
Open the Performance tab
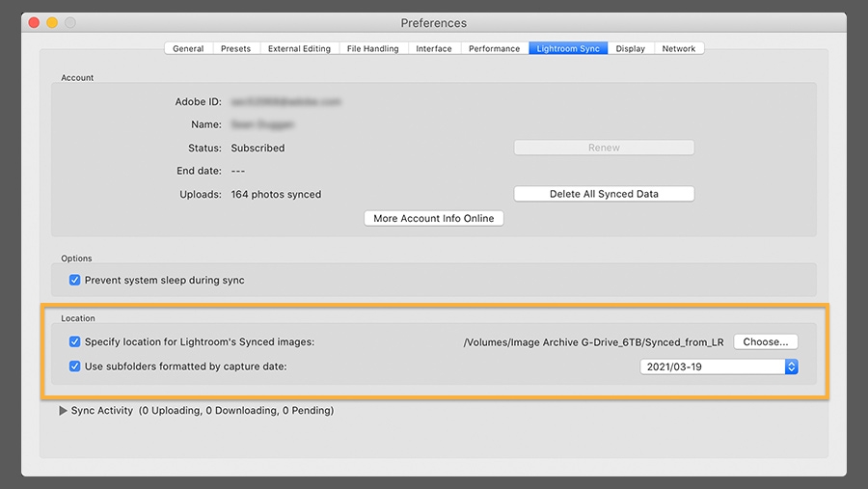495,49
